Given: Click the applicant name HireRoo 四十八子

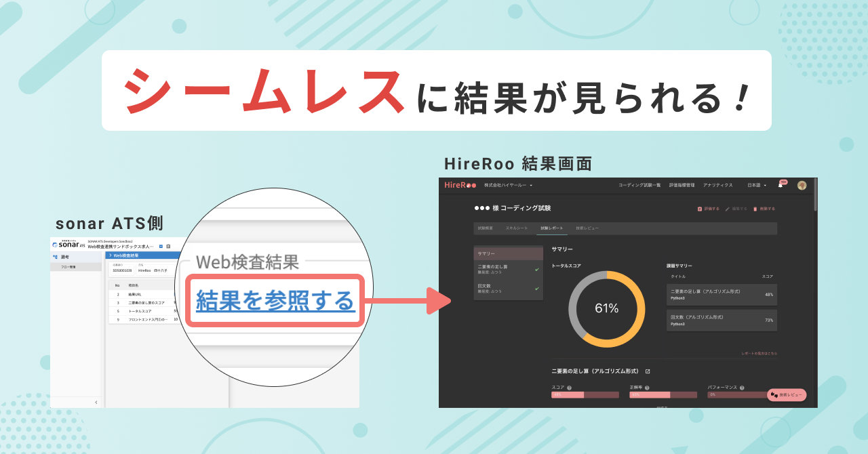Looking at the screenshot, I should click(153, 269).
